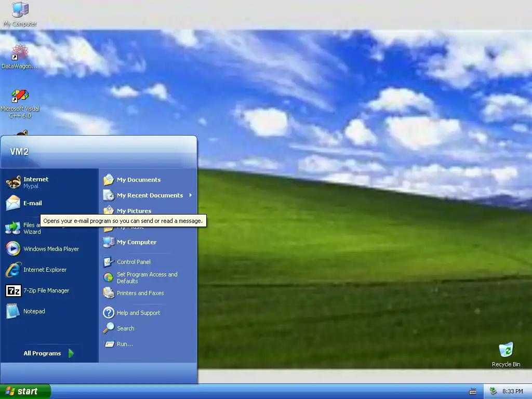The height and width of the screenshot is (399, 532).
Task: Choose Run... from the Start menu
Action: [x=148, y=344]
